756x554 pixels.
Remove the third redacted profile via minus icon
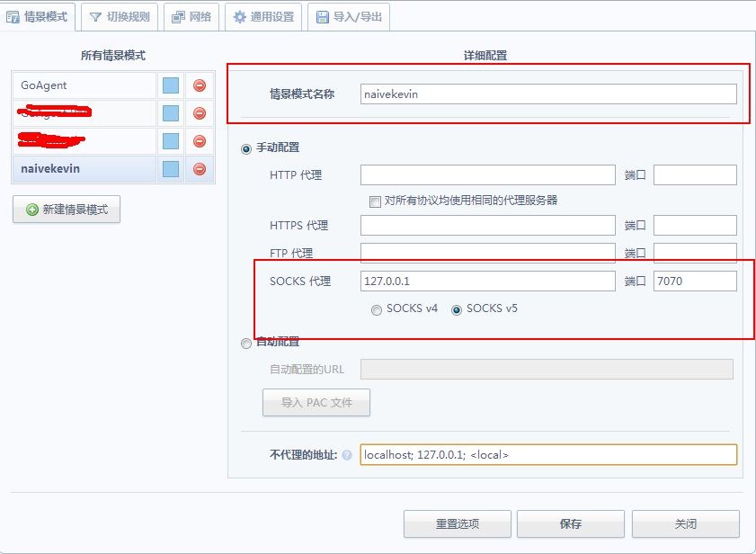(200, 141)
